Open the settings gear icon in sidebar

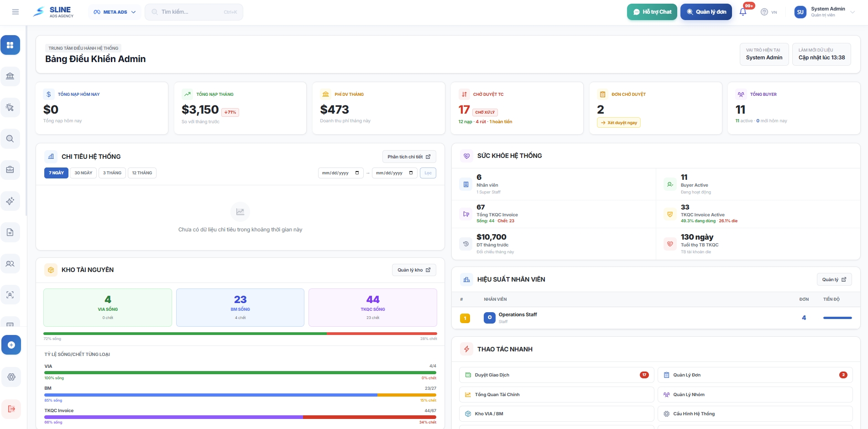(11, 377)
